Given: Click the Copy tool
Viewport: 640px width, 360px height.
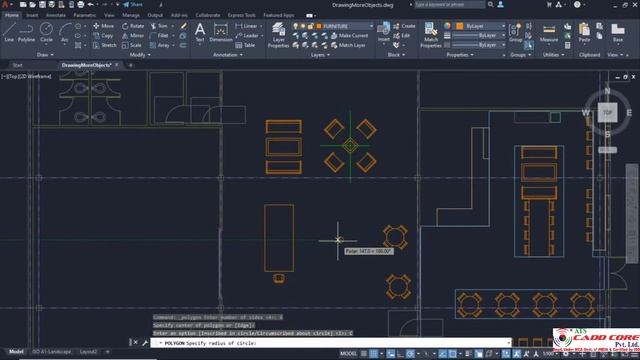Looking at the screenshot, I should 103,36.
